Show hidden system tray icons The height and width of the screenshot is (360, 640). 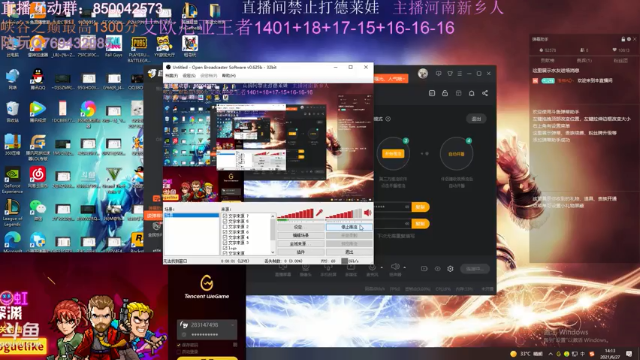(x=550, y=353)
